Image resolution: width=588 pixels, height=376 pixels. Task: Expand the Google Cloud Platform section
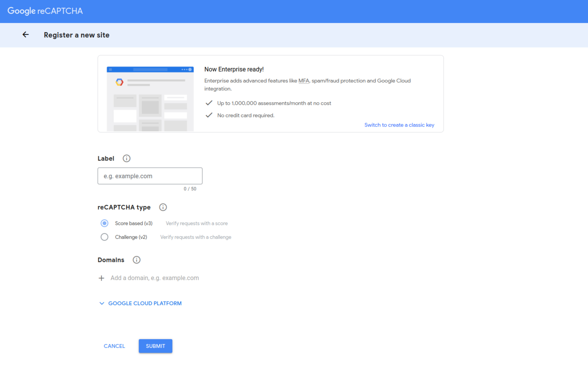[x=140, y=303]
